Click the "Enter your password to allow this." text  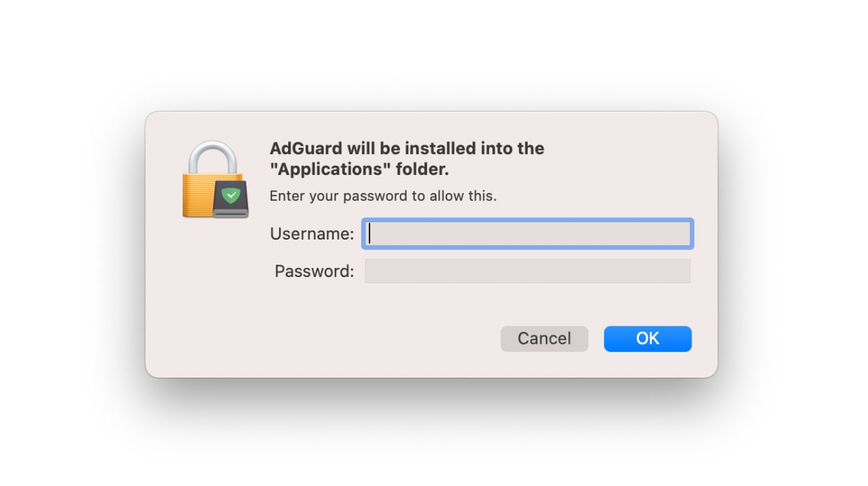point(383,196)
